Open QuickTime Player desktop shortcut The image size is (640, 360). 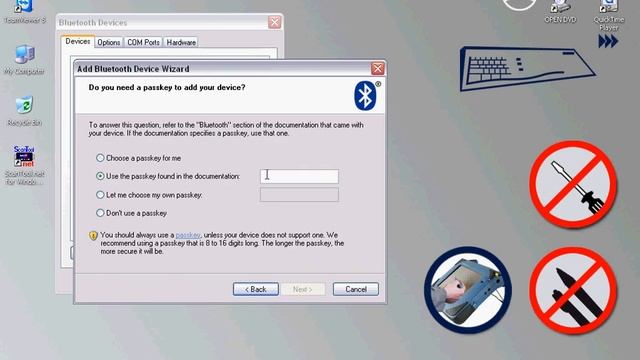609,16
